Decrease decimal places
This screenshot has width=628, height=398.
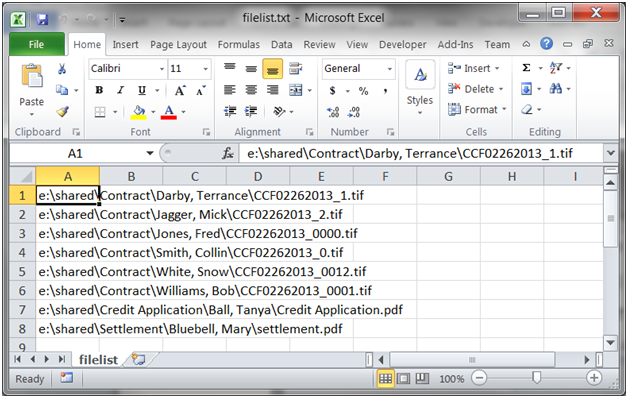pyautogui.click(x=354, y=112)
